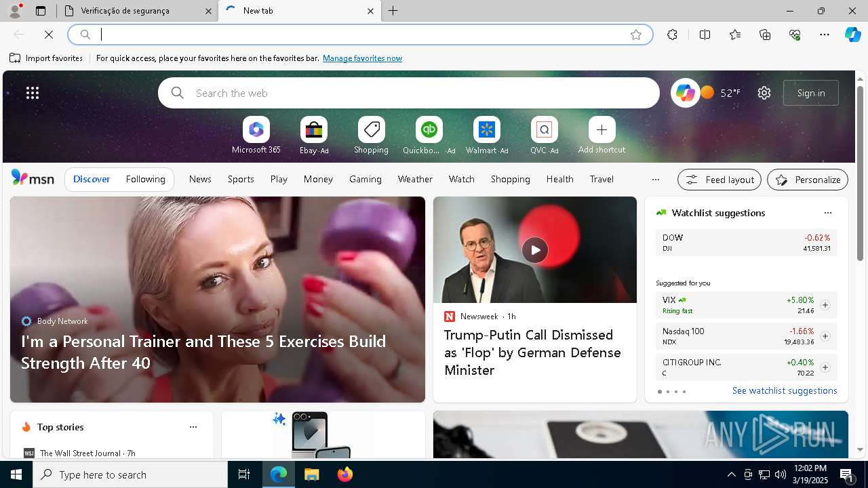Open the Extensions puzzle icon
Screen dimensions: 868x488
(672, 35)
